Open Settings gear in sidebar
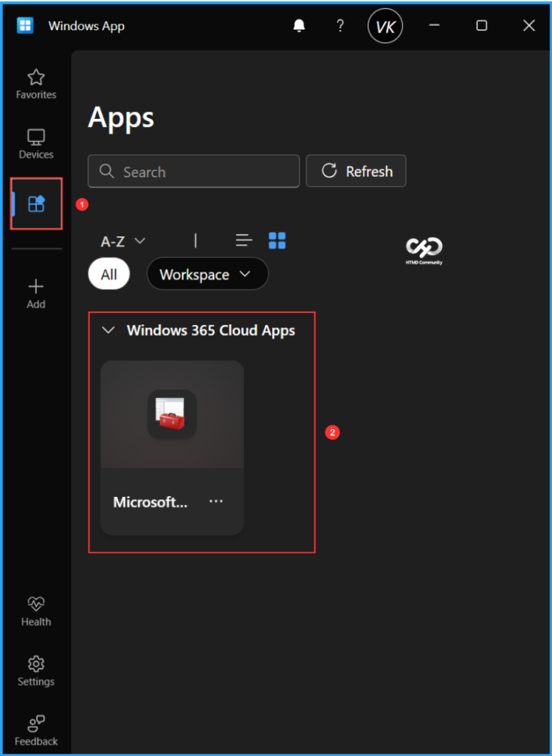 [35, 664]
